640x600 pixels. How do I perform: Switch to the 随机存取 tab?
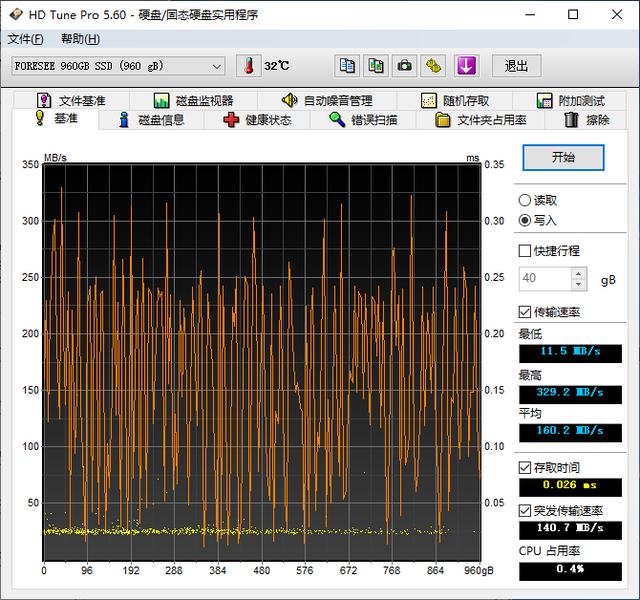click(455, 100)
